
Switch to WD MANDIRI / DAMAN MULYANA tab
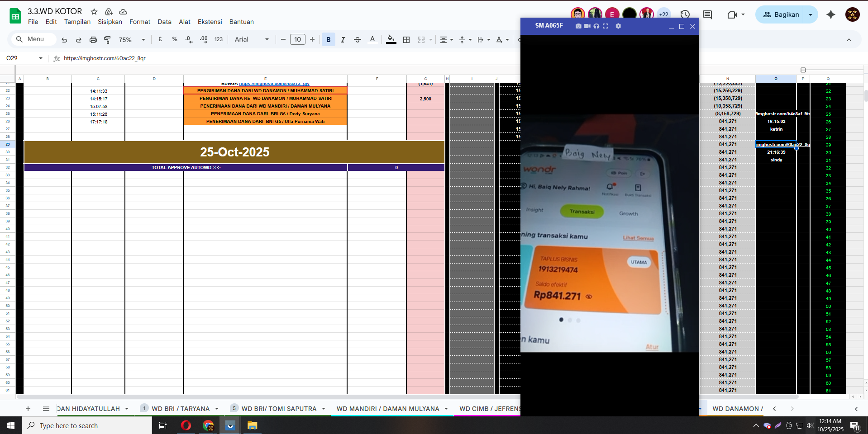pos(388,409)
